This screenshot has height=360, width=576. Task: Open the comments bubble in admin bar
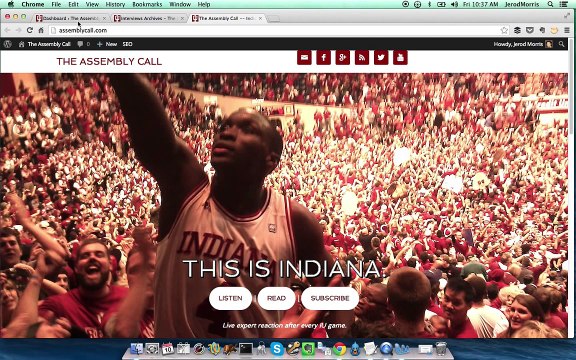83,44
